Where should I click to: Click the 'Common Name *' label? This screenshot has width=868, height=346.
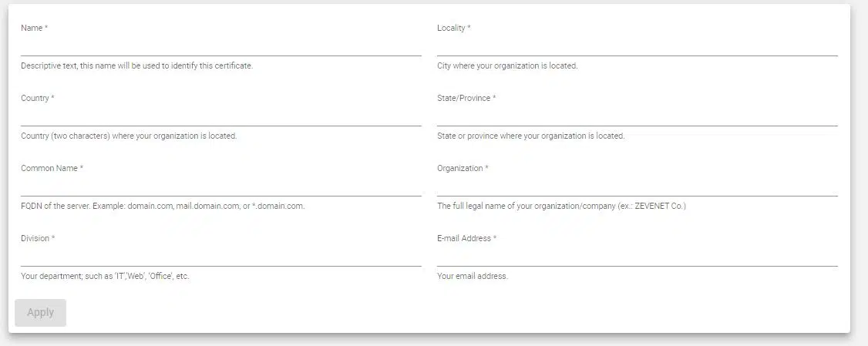coord(52,169)
